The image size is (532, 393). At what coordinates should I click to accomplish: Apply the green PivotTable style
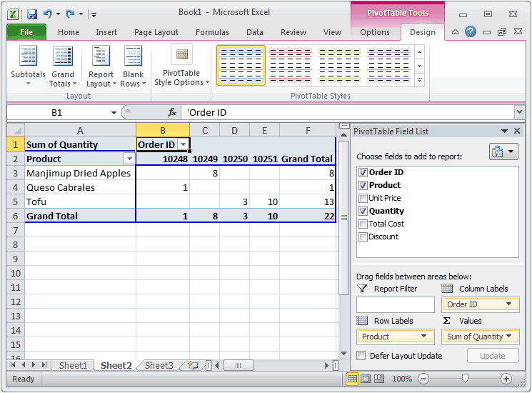[339, 66]
